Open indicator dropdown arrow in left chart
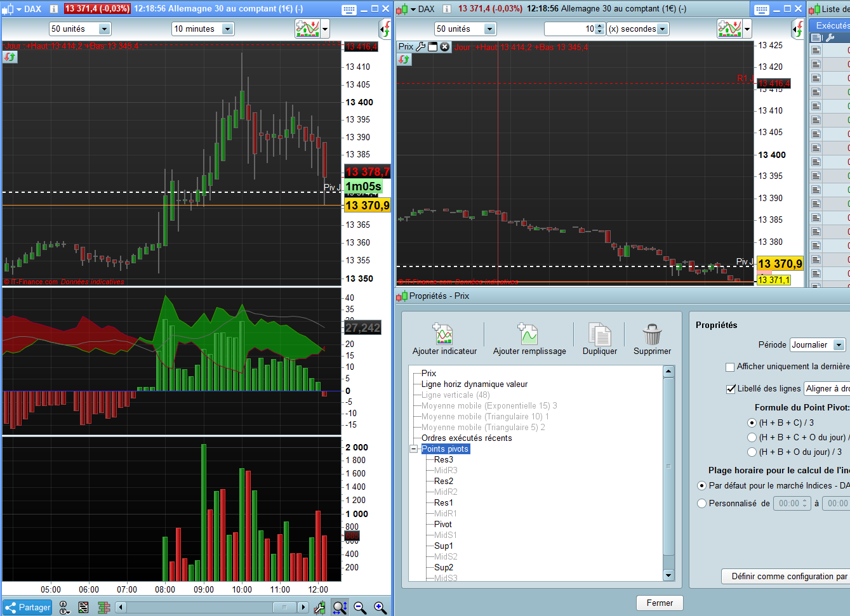This screenshot has height=616, width=850. (x=325, y=29)
